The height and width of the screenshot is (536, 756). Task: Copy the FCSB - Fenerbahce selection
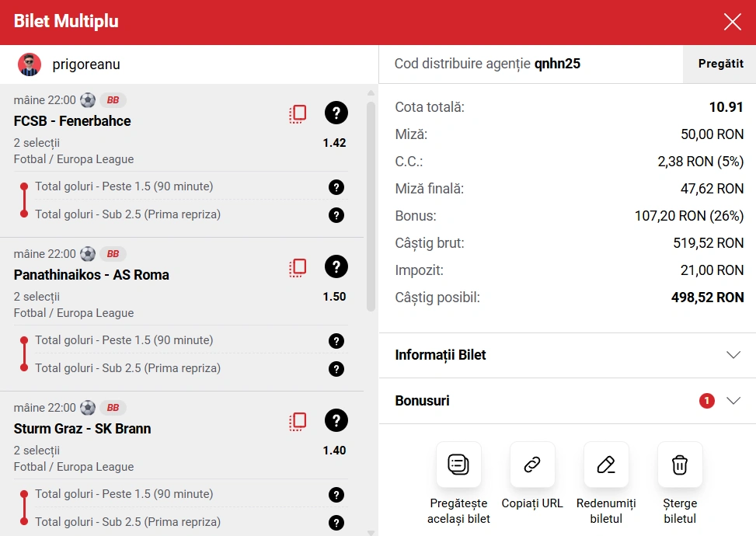click(298, 113)
